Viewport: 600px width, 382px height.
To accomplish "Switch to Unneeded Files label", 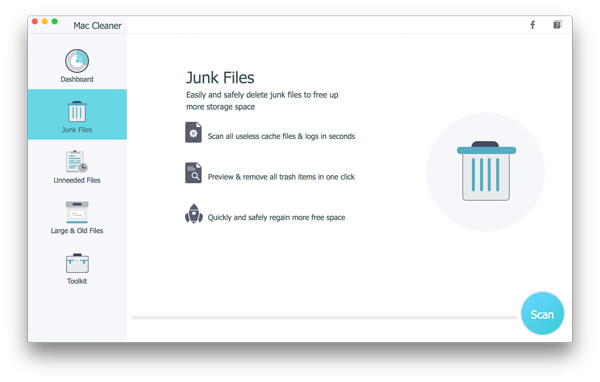I will (77, 180).
